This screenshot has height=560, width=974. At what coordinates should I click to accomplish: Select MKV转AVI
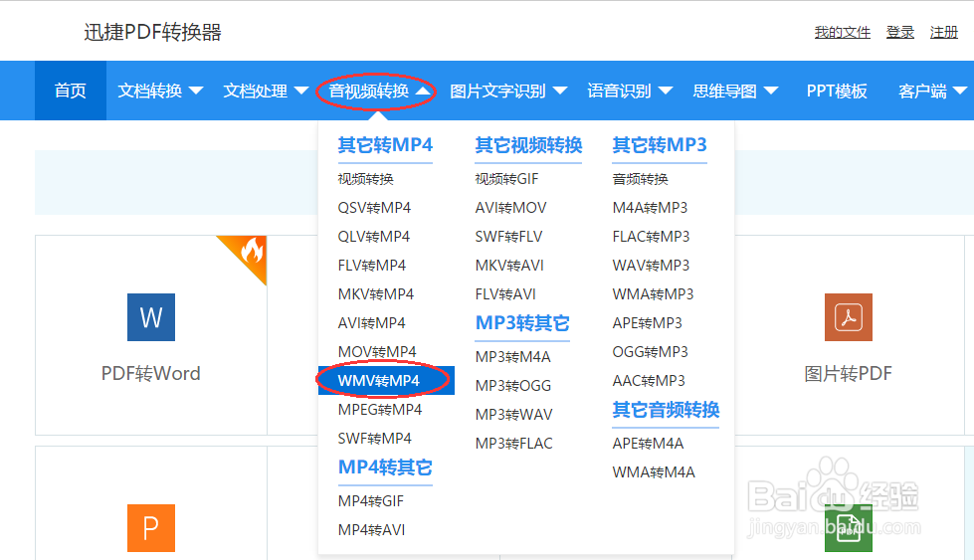(x=509, y=266)
